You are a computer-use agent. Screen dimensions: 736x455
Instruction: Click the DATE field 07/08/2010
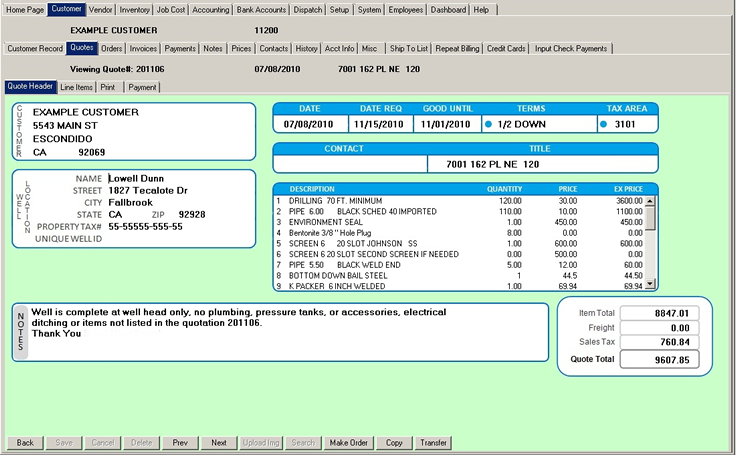(x=308, y=124)
